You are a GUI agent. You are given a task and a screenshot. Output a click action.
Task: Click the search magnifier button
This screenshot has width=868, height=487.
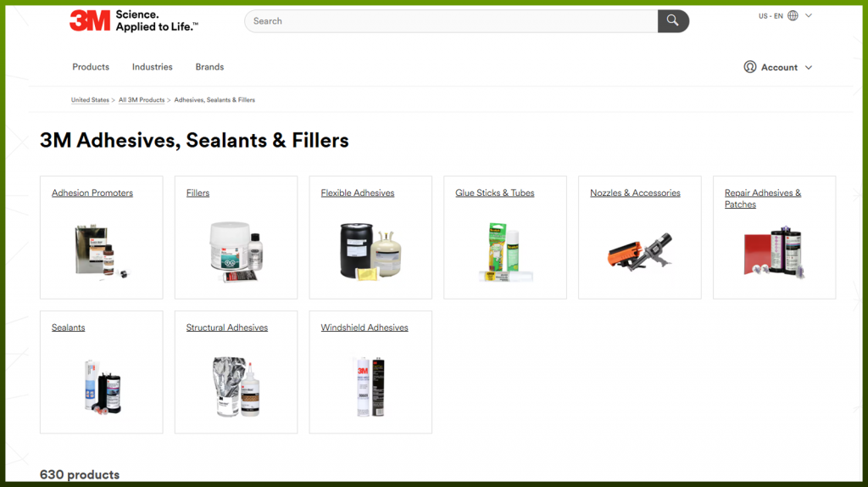(x=673, y=21)
